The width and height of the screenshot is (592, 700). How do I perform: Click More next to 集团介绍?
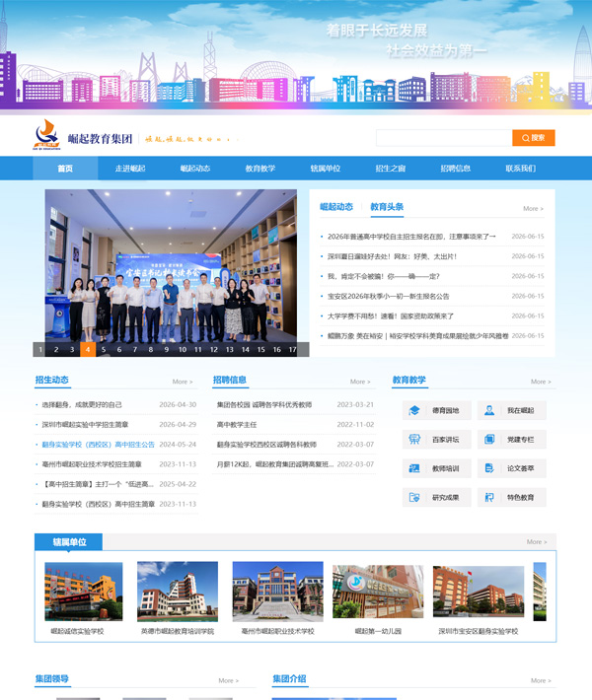tap(541, 680)
